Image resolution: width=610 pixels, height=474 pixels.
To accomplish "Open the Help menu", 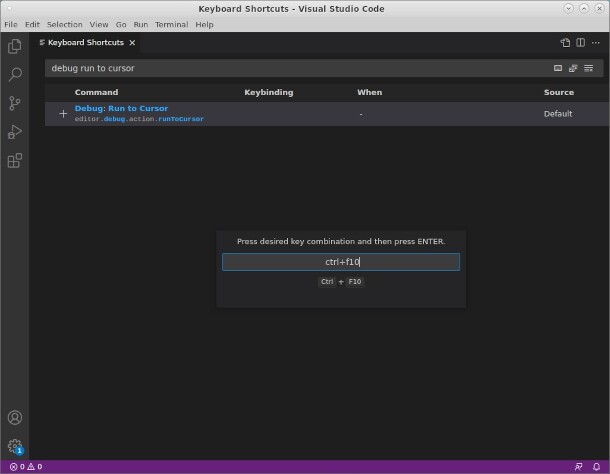I will tap(204, 25).
